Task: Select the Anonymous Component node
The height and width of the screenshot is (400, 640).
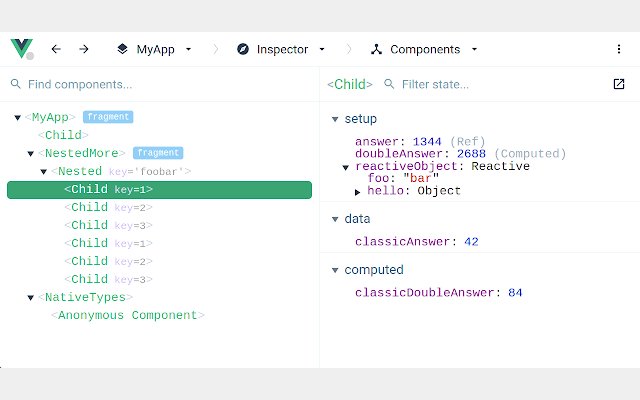Action: pos(127,315)
